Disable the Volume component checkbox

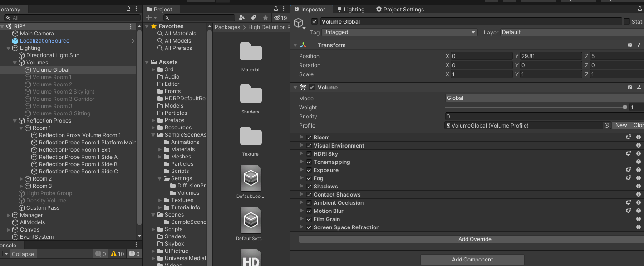click(x=311, y=87)
